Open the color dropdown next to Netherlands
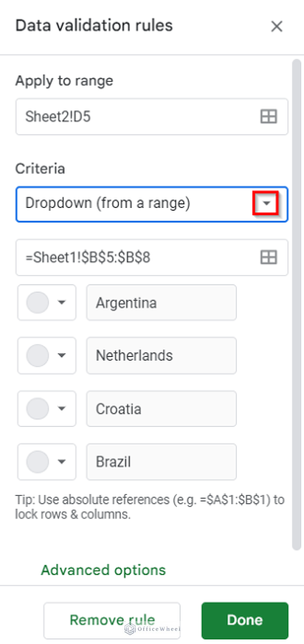This screenshot has width=304, height=644. 62,355
